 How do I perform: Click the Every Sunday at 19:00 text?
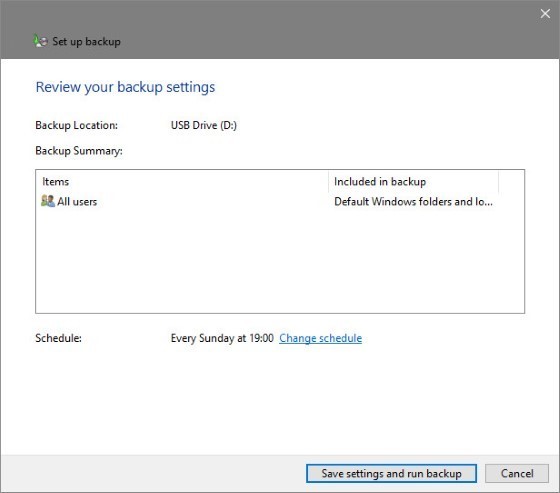[x=222, y=338]
